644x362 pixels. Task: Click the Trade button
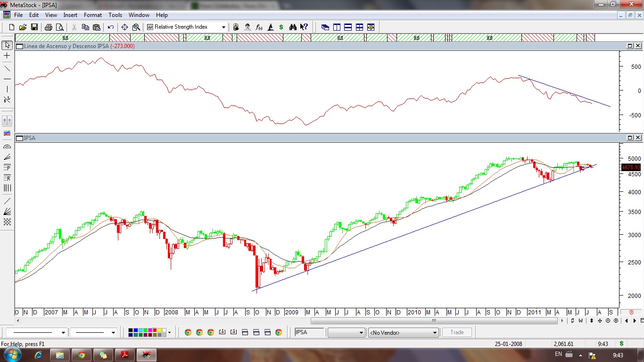coord(457,332)
